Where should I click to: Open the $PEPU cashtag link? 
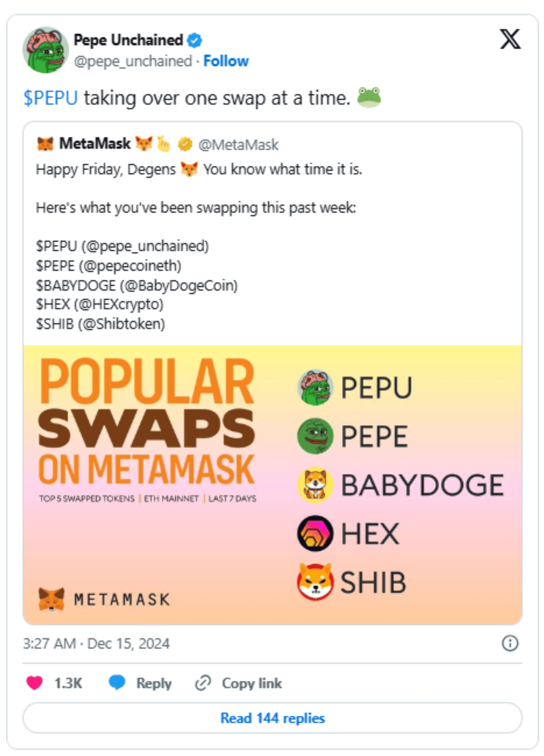click(x=51, y=98)
